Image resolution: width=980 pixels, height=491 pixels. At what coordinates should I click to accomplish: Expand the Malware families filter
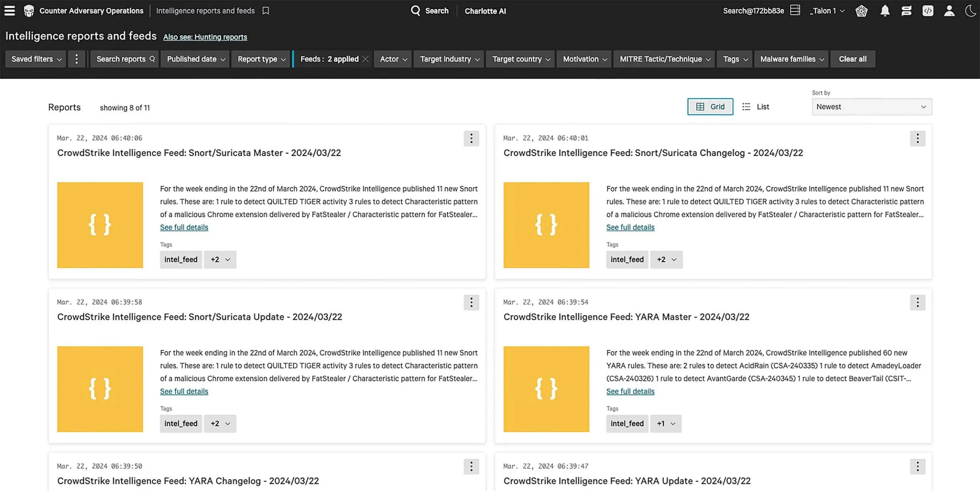tap(791, 59)
